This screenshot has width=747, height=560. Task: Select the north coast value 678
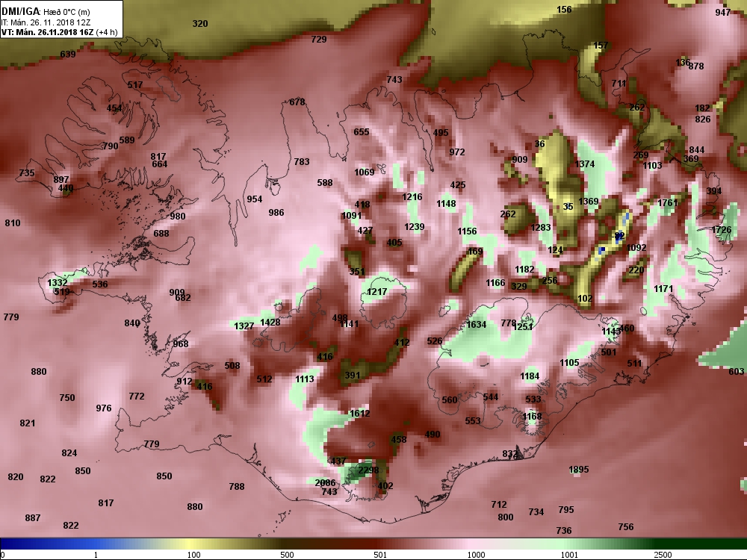click(x=297, y=102)
